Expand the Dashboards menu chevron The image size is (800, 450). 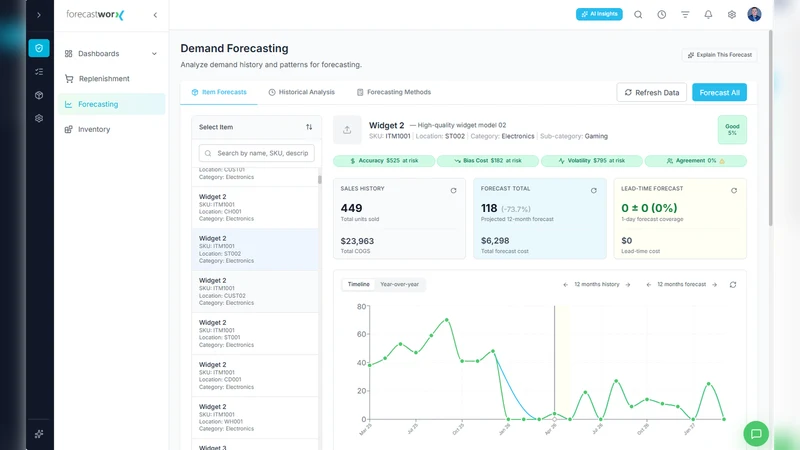point(154,54)
